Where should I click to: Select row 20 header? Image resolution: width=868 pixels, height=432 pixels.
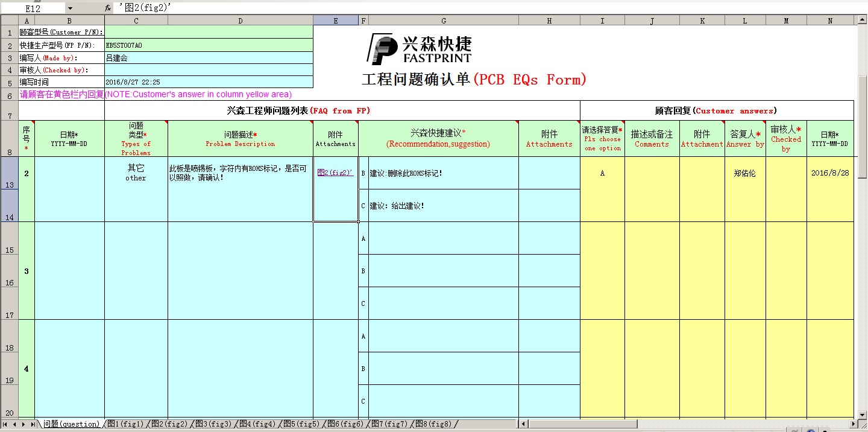[9, 401]
